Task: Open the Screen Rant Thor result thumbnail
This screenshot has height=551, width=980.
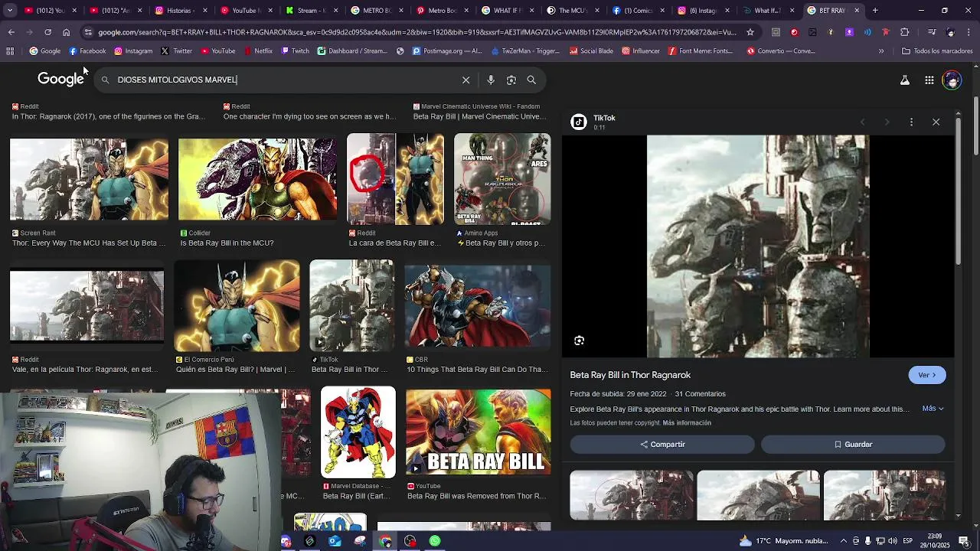Action: pos(89,179)
